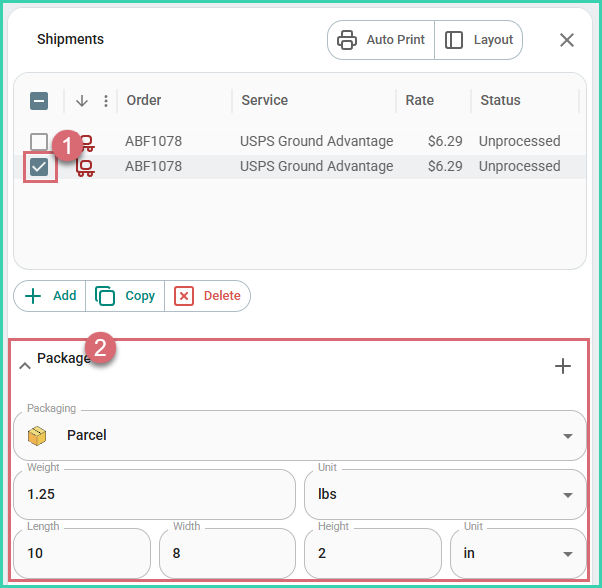This screenshot has width=602, height=588.
Task: Click the copy icon beside Copy label
Action: (105, 296)
